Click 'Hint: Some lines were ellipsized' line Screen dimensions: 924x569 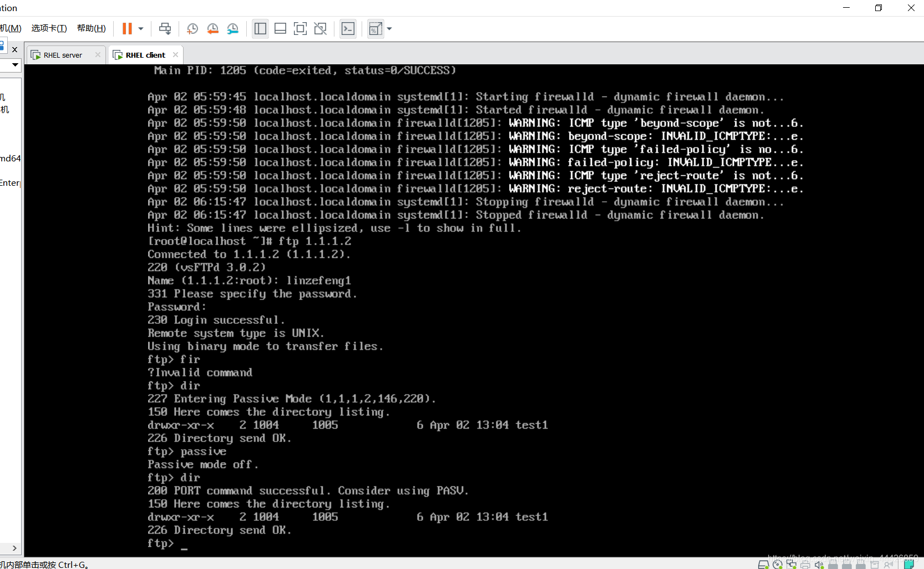tap(334, 228)
